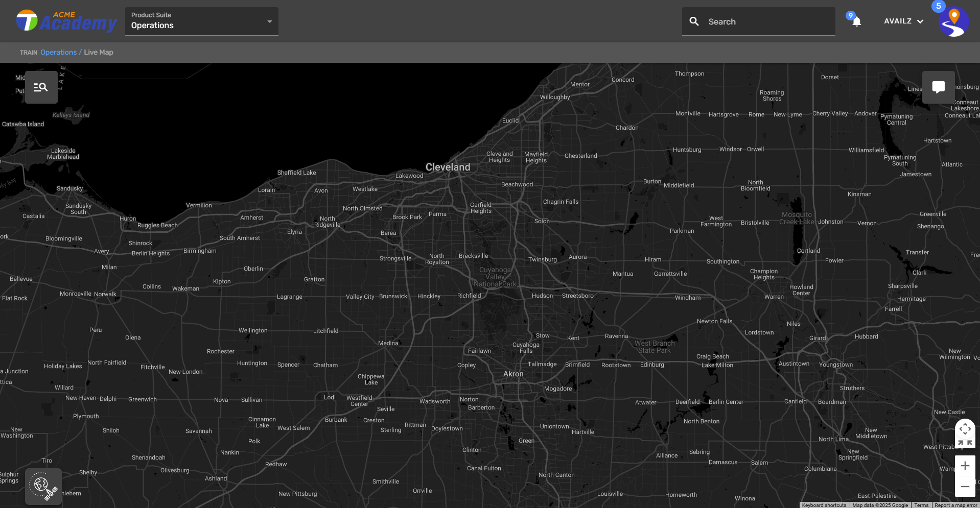Open notifications bell with 9 alerts

pos(856,21)
